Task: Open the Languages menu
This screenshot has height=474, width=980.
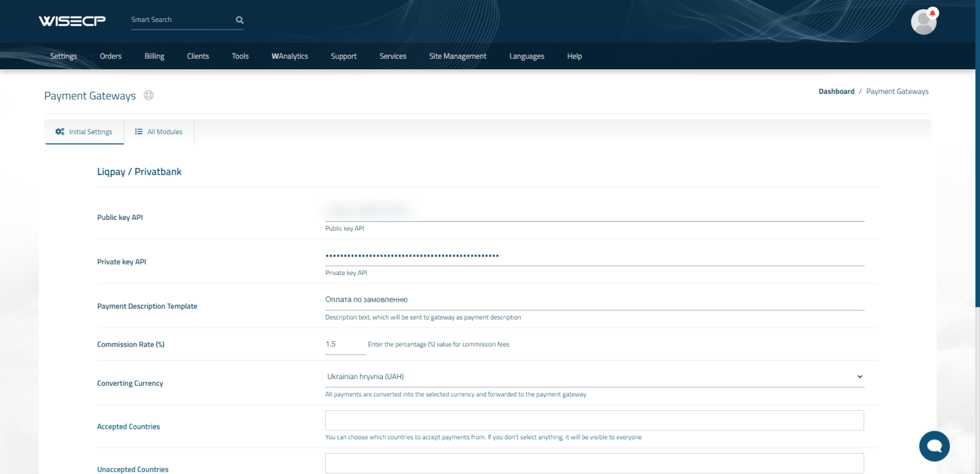Action: 527,56
